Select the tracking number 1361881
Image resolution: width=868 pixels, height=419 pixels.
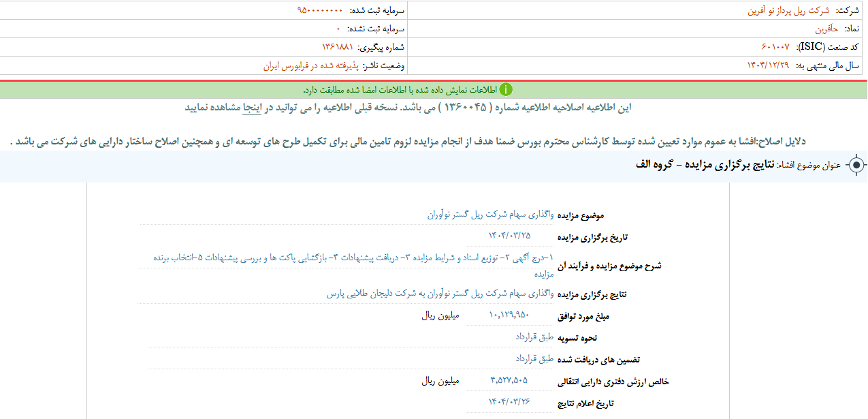[338, 47]
